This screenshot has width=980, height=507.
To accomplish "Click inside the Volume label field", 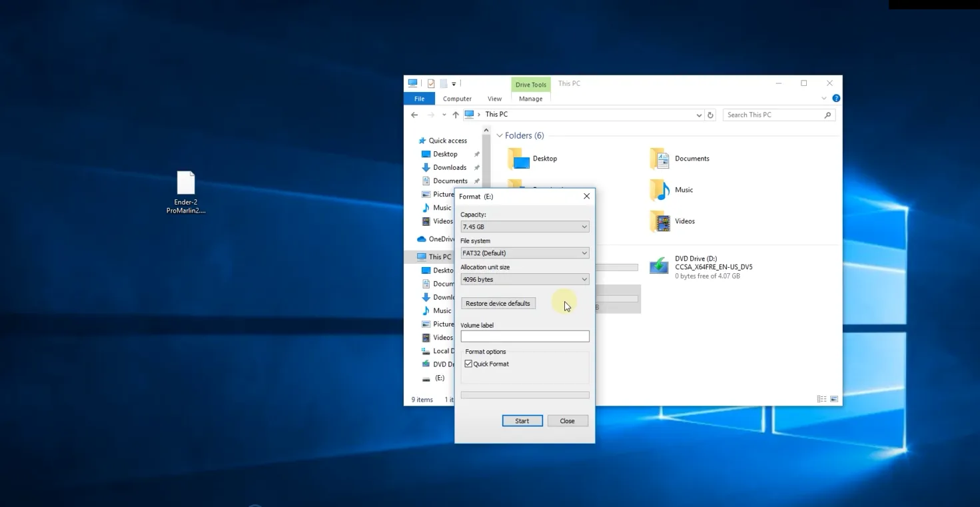I will (524, 337).
